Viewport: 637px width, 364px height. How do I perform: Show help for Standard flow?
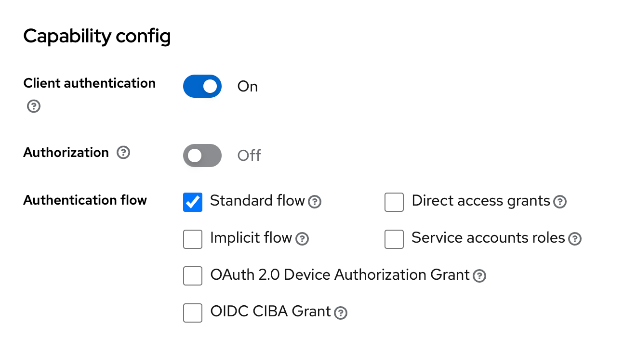tap(315, 202)
